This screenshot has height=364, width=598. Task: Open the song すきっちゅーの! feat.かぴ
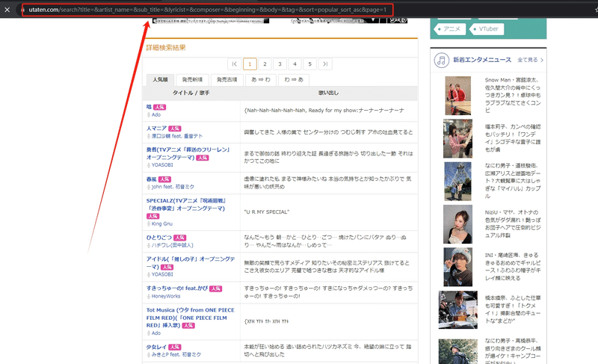177,289
